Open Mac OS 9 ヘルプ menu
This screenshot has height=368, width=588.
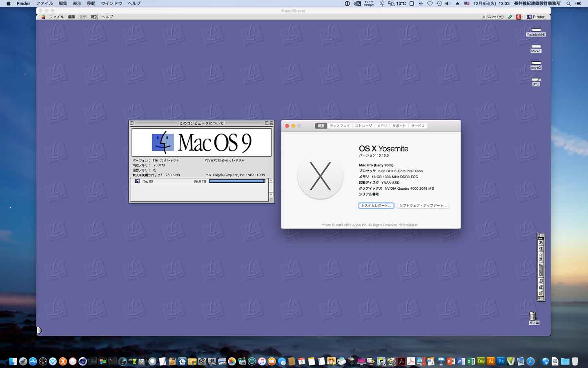(107, 17)
